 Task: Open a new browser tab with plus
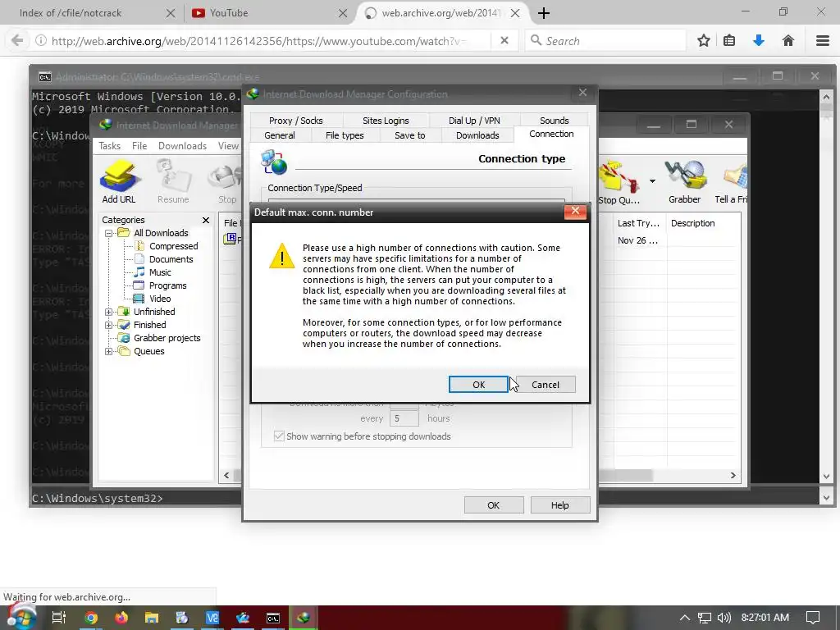pyautogui.click(x=544, y=13)
